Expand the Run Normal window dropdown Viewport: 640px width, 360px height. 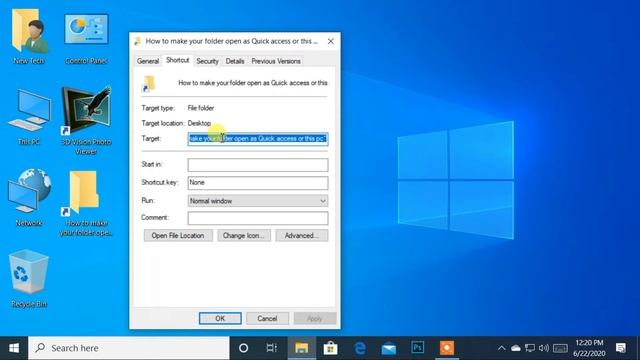point(258,201)
